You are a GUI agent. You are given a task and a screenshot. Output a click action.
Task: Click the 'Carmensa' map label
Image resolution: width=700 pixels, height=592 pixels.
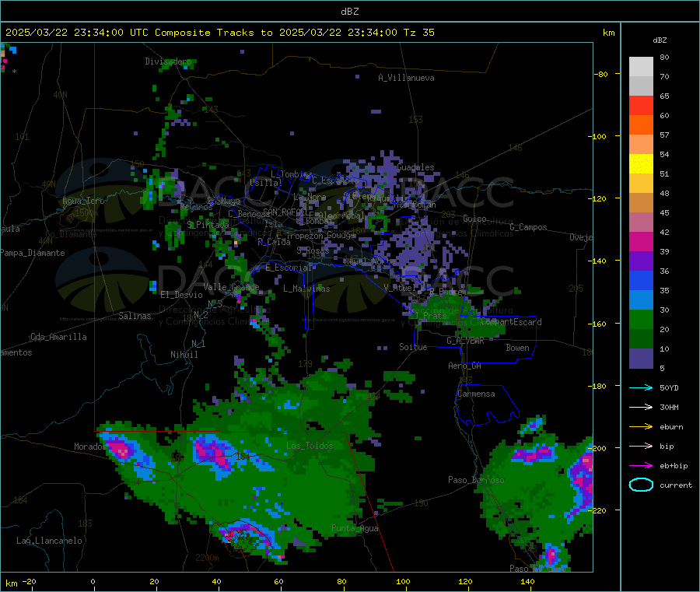[476, 394]
